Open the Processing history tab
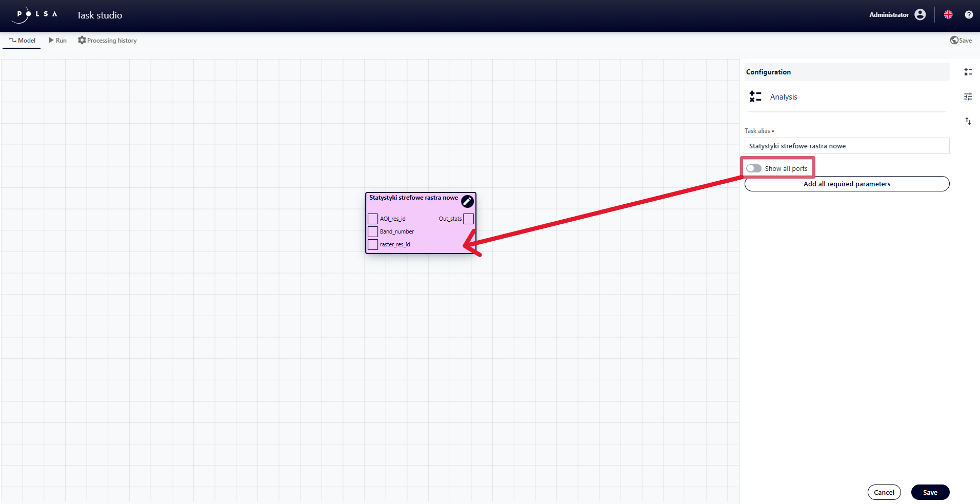This screenshot has height=504, width=980. 107,41
